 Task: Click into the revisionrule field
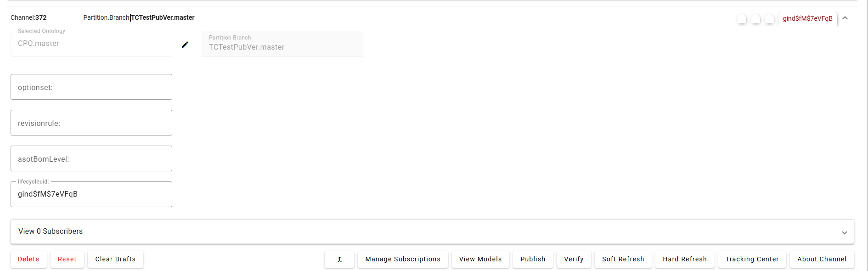click(91, 123)
